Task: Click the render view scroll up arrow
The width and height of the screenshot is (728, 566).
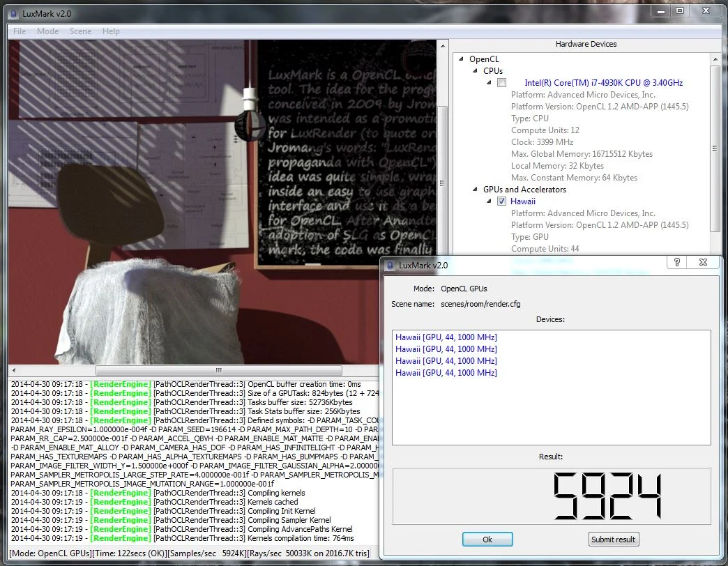Action: tap(443, 46)
